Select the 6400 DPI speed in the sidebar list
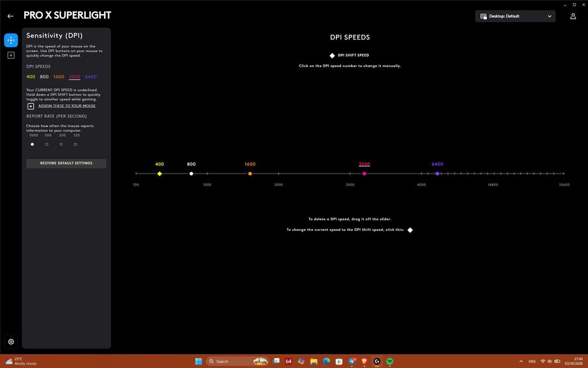The height and width of the screenshot is (368, 588). click(91, 77)
